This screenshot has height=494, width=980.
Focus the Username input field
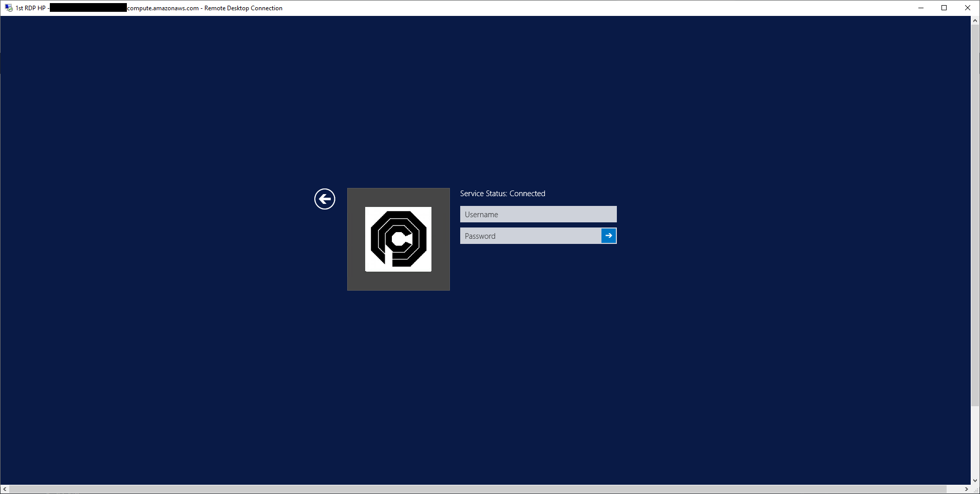[x=538, y=214]
